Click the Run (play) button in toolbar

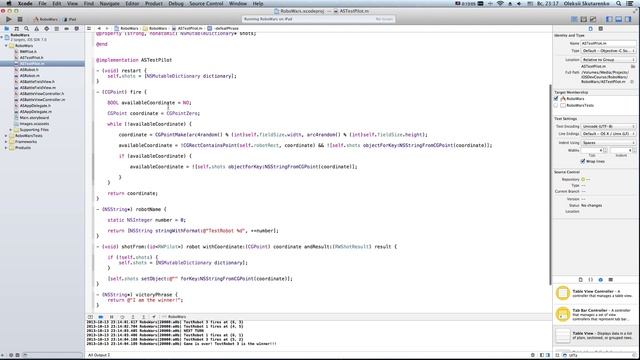tap(9, 19)
